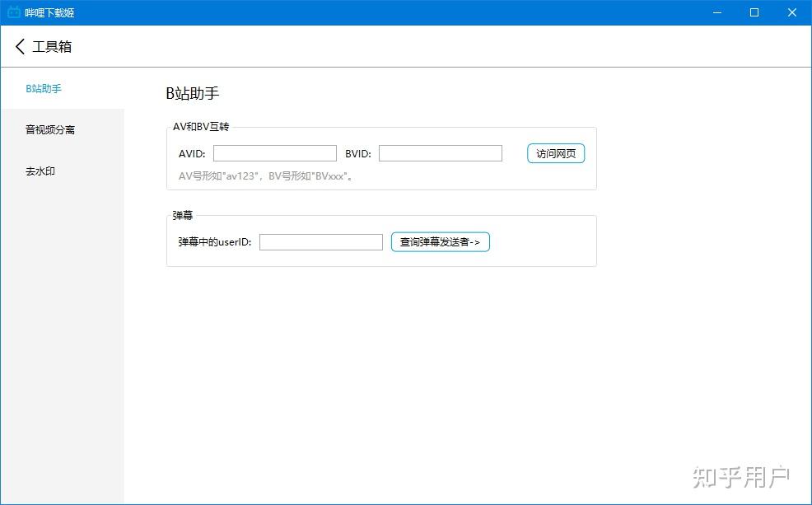812x505 pixels.
Task: Focus the AVID input field
Action: (x=275, y=153)
